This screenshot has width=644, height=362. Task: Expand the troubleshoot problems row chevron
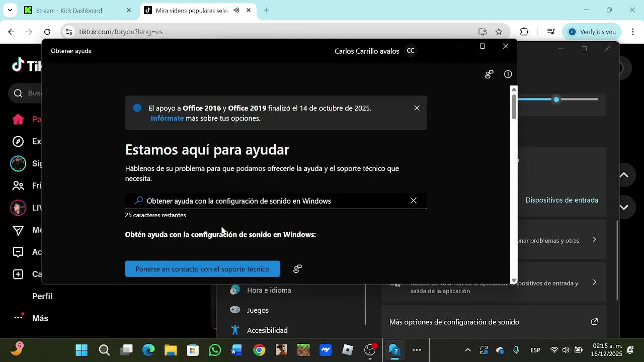594,240
